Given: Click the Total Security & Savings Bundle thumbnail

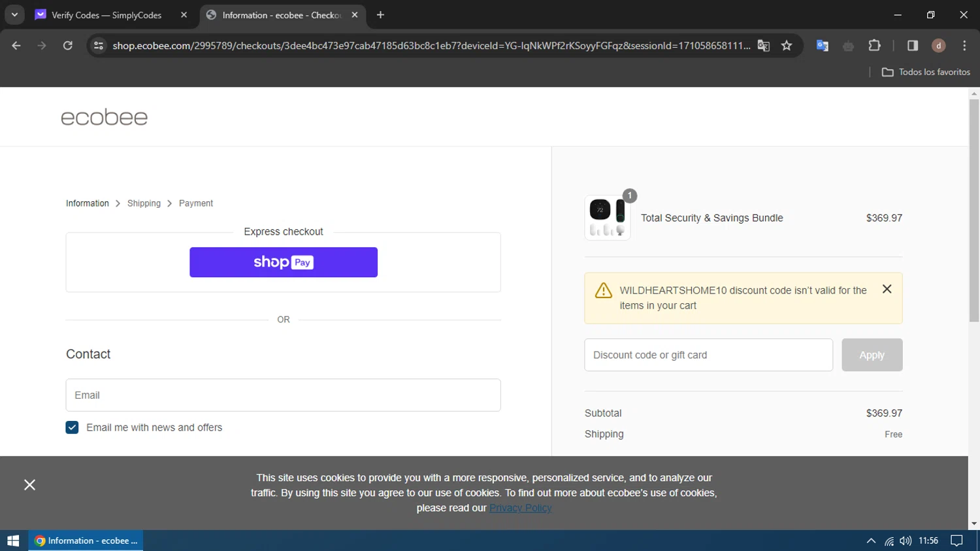Looking at the screenshot, I should (x=608, y=218).
